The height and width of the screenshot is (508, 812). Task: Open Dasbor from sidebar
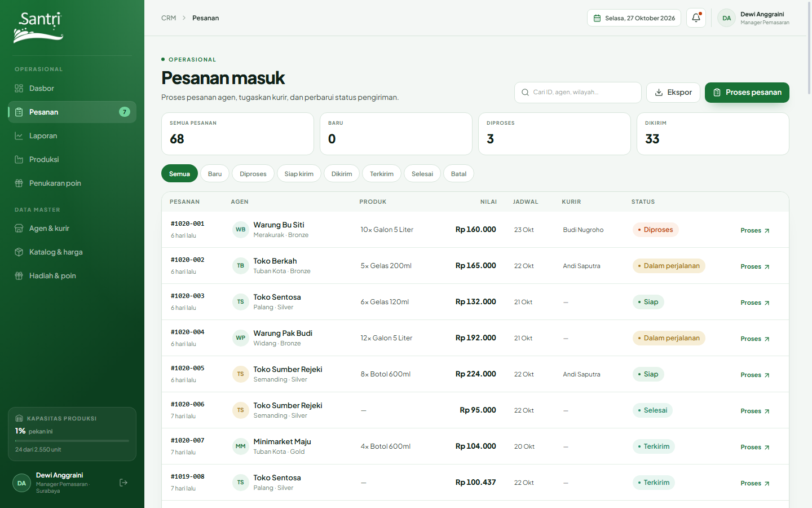pyautogui.click(x=72, y=89)
